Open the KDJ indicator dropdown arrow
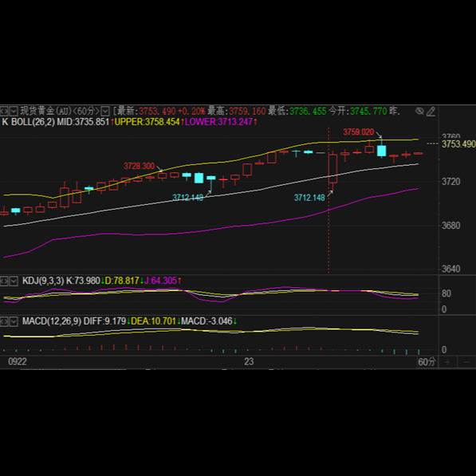Viewport: 476px width, 476px height. [14, 281]
